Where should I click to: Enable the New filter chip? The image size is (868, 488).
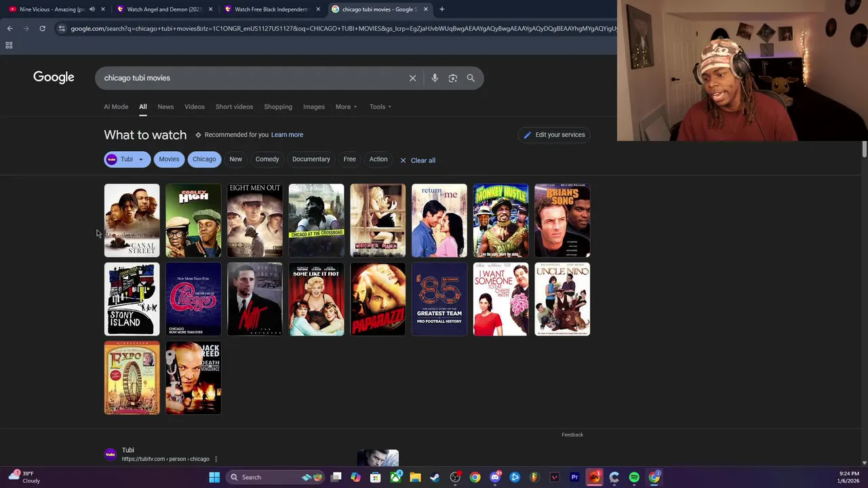[235, 159]
